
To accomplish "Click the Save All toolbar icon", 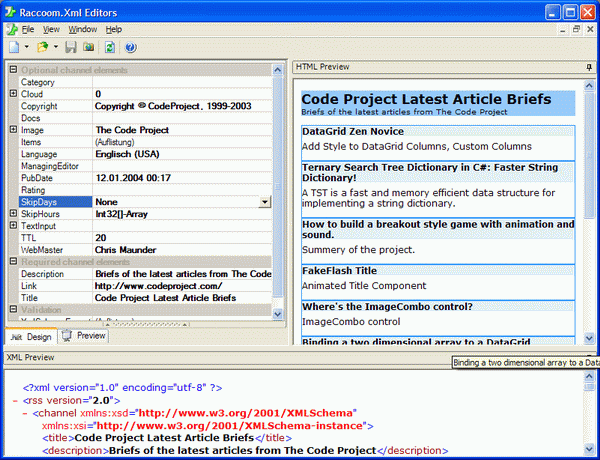I will click(x=89, y=47).
